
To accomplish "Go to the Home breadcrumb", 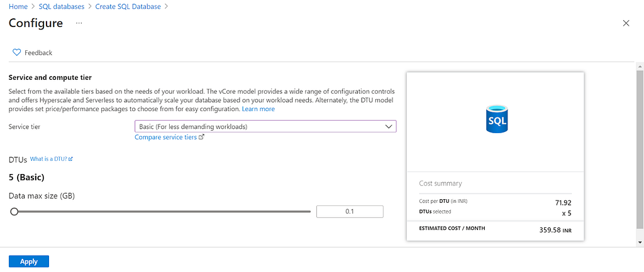I will (x=18, y=6).
